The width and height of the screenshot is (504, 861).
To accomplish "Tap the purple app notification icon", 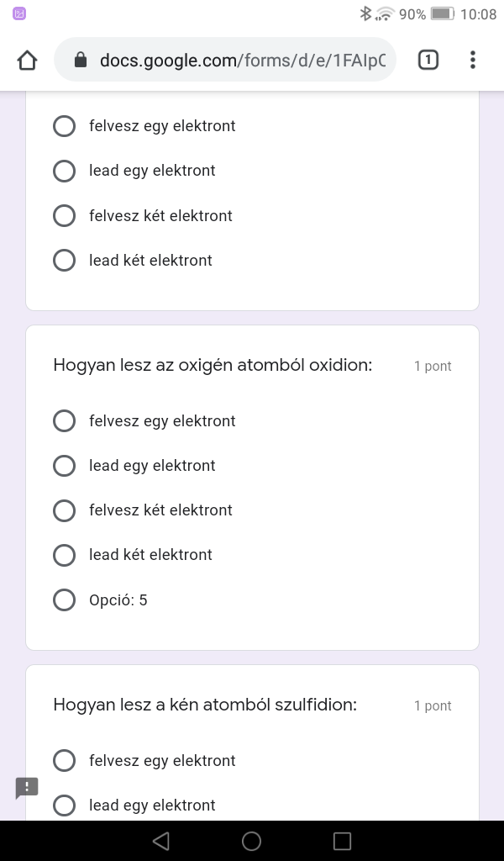I will pos(20,13).
